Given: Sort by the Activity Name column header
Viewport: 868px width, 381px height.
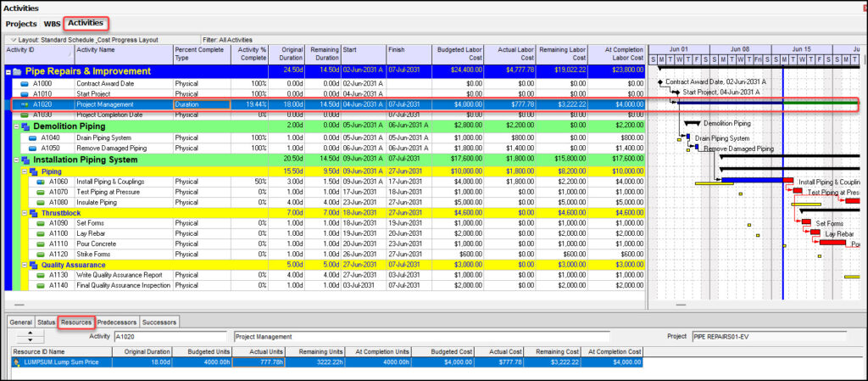Looking at the screenshot, I should [x=124, y=54].
